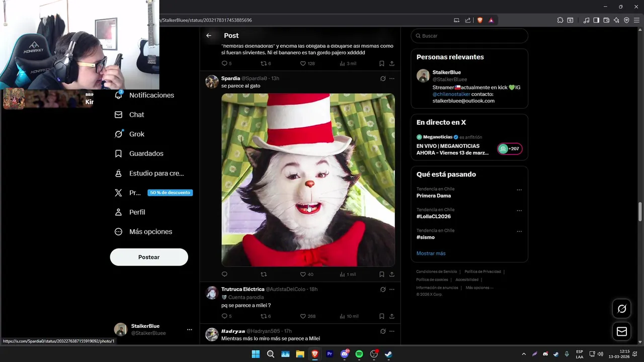The height and width of the screenshot is (362, 644).
Task: Reply to the top post with 5 replies
Action: (x=226, y=63)
